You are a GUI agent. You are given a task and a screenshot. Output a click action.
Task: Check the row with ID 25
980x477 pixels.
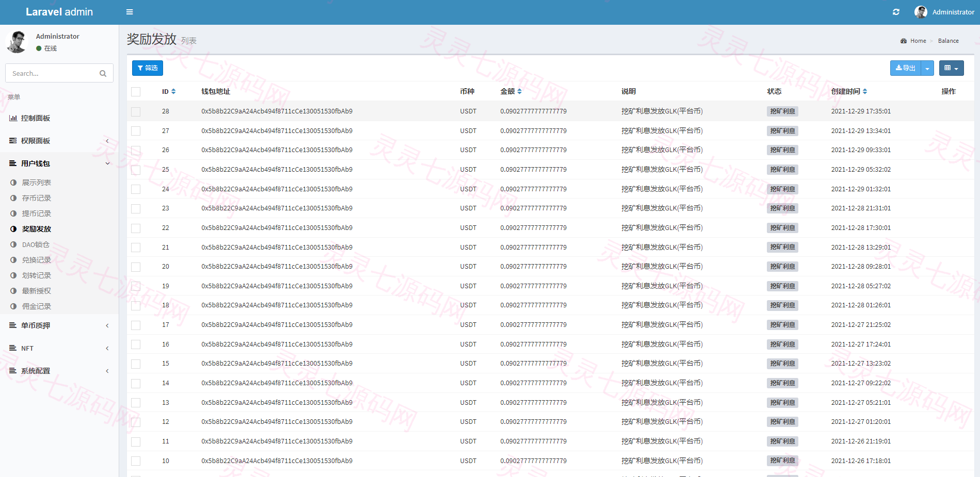tap(136, 170)
